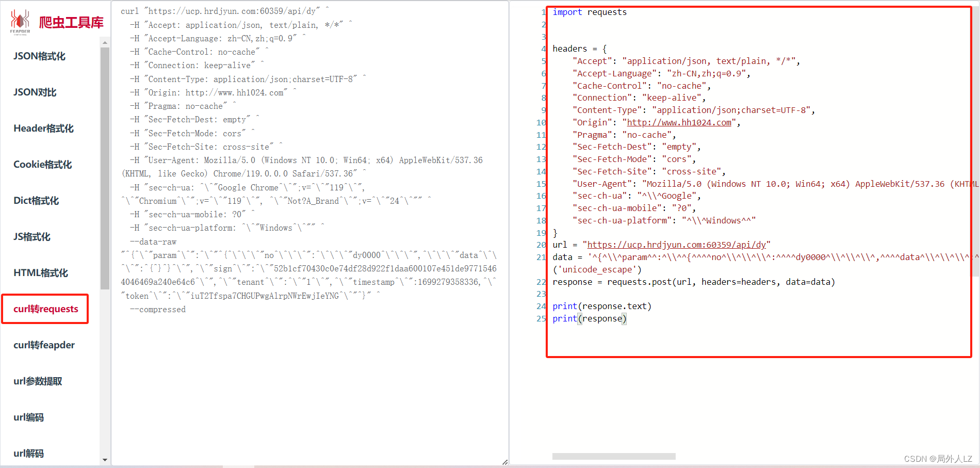980x468 pixels.
Task: Select Header格式化 in the sidebar
Action: click(x=44, y=128)
